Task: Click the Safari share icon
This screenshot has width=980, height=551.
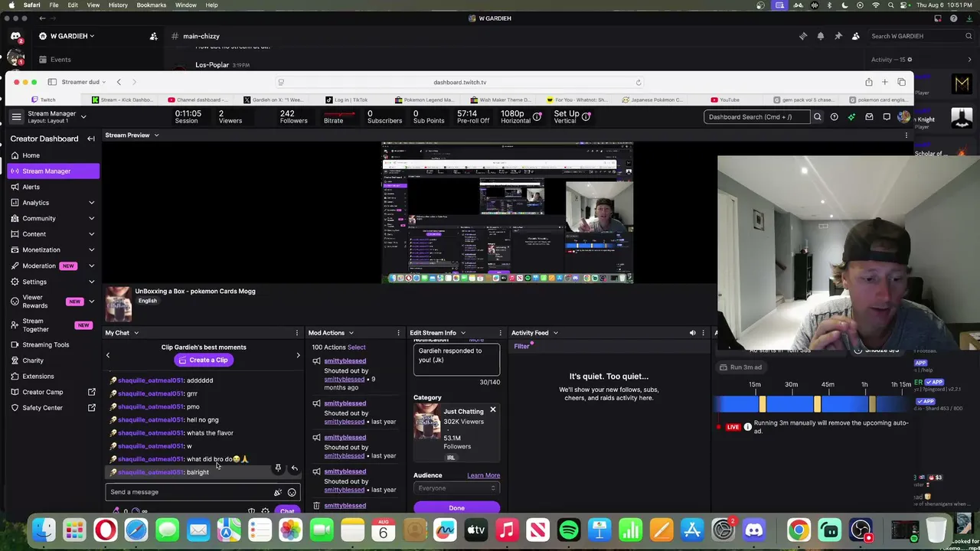Action: coord(868,82)
